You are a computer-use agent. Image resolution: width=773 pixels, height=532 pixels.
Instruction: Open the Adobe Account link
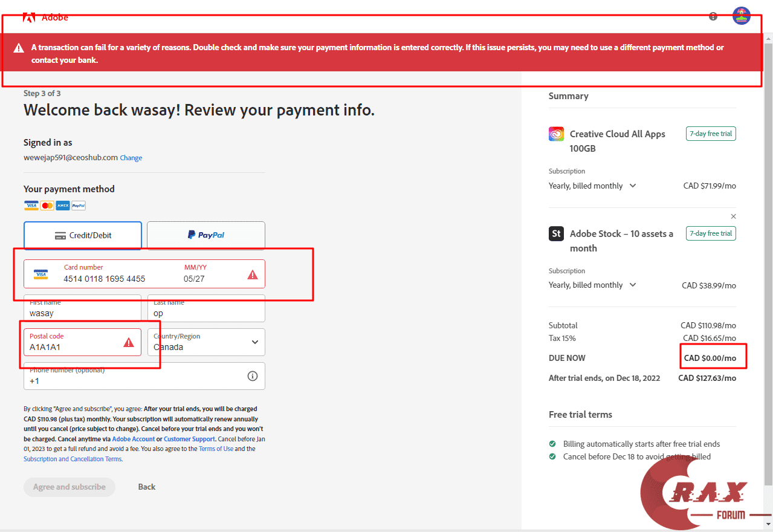[x=134, y=439]
